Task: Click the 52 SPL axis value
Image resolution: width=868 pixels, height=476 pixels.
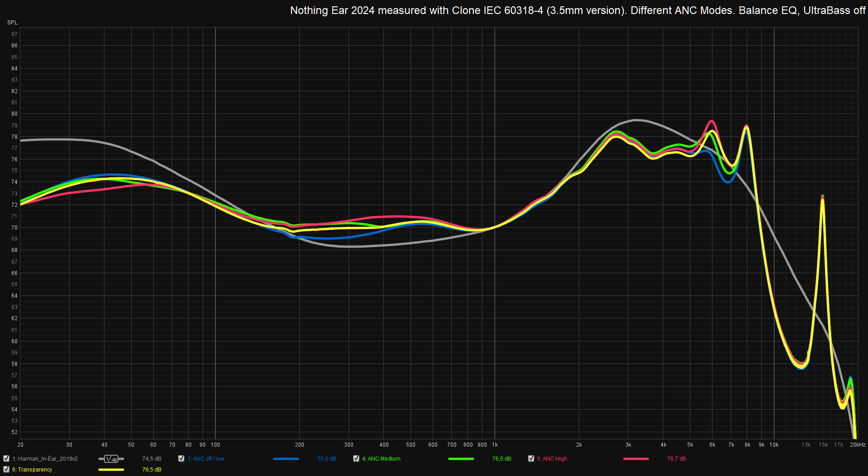Action: tap(14, 432)
